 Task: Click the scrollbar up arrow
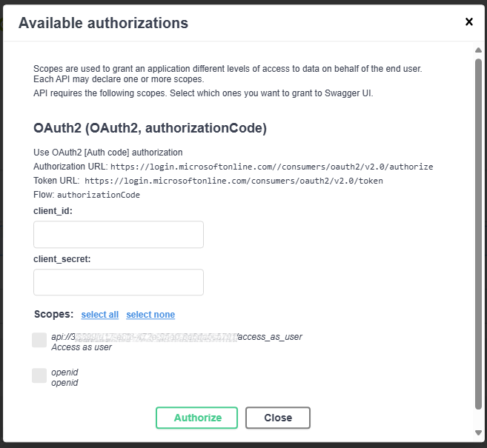[x=478, y=50]
